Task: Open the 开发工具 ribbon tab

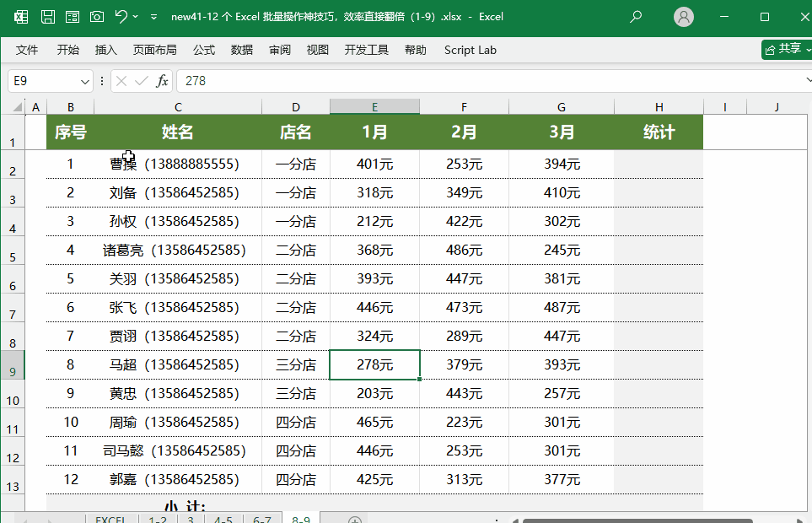Action: (367, 51)
